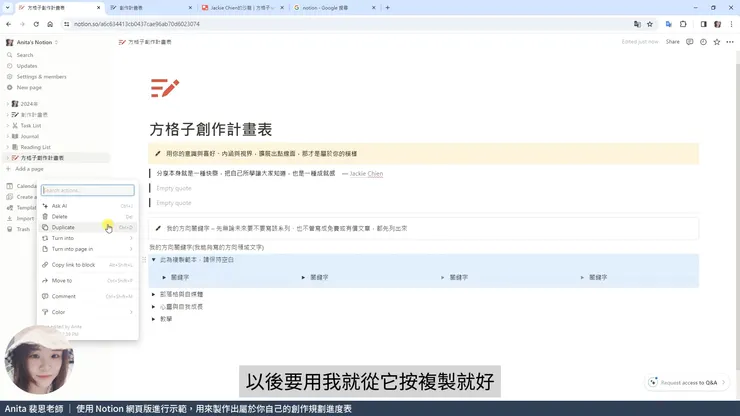This screenshot has height=416, width=740.
Task: Expand first 關鍵字 toggle in blue block
Action: click(164, 277)
